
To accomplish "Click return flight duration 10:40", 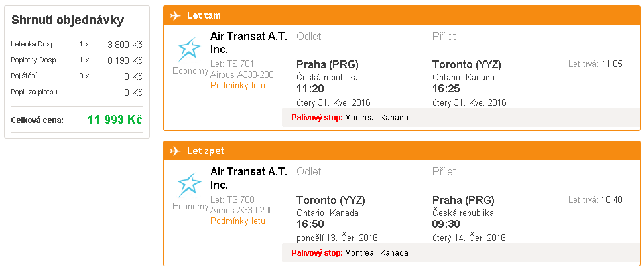I will click(x=612, y=200).
